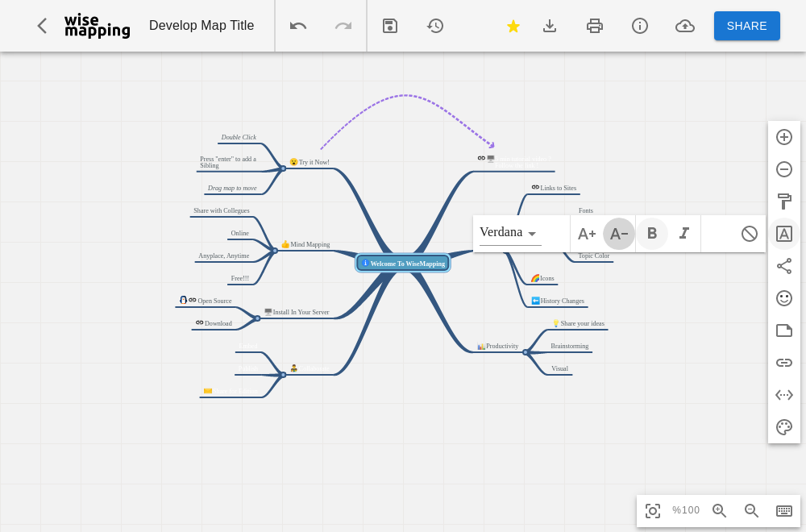806x532 pixels.
Task: Click the link icon beside Links to Sites
Action: click(535, 188)
